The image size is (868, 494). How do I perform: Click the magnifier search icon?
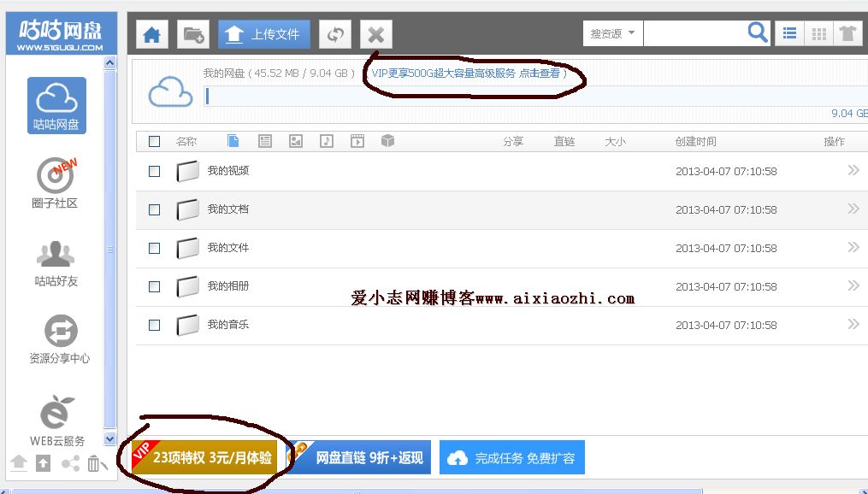tap(758, 32)
